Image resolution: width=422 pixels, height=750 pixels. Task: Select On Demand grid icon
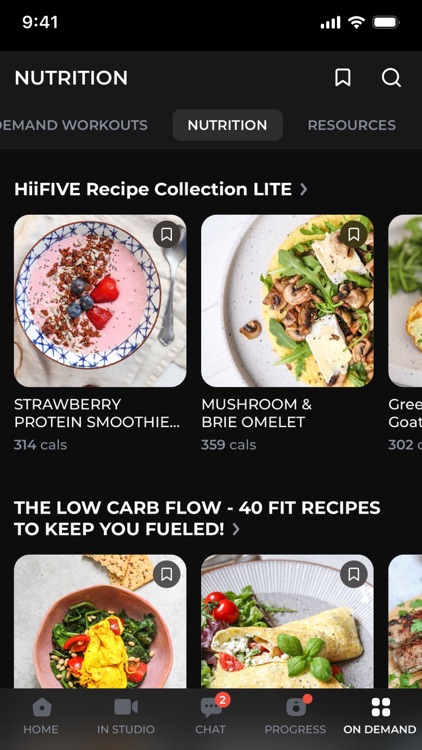point(380,707)
